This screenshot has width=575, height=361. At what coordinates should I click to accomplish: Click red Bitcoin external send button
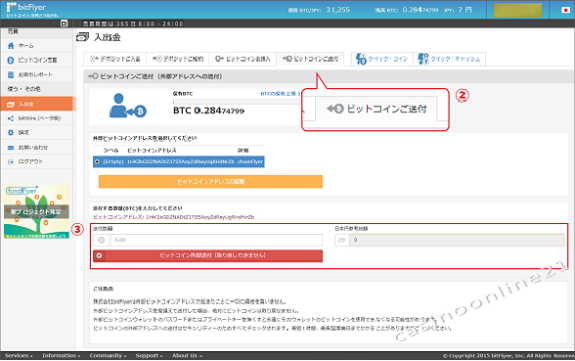[208, 256]
